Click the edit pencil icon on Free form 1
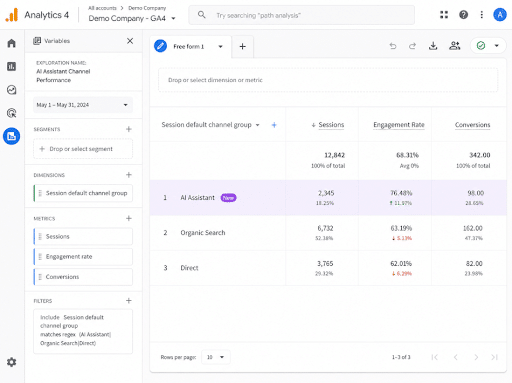The image size is (512, 383). coord(160,46)
